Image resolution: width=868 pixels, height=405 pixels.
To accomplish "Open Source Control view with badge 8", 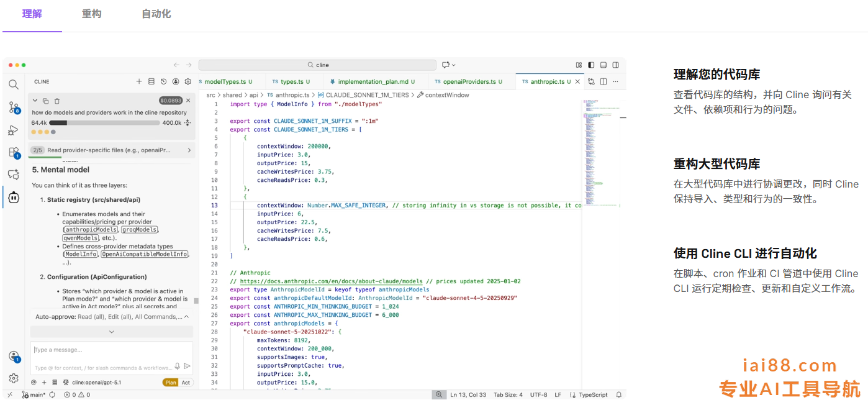I will 14,107.
